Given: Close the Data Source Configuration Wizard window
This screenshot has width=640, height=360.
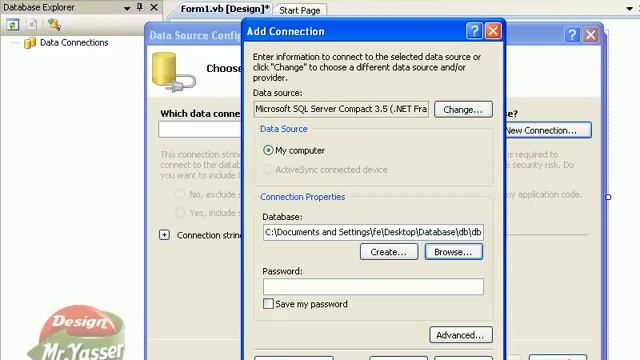Looking at the screenshot, I should 591,35.
